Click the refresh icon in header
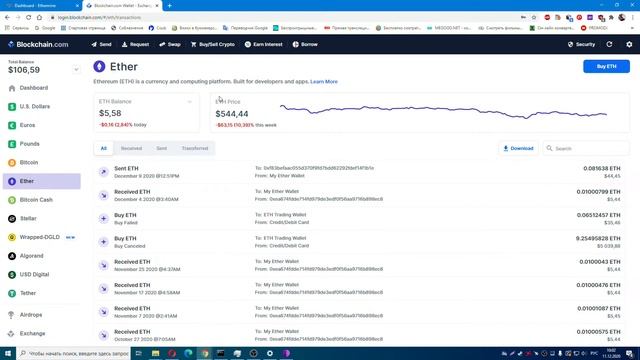The height and width of the screenshot is (360, 640). [609, 44]
